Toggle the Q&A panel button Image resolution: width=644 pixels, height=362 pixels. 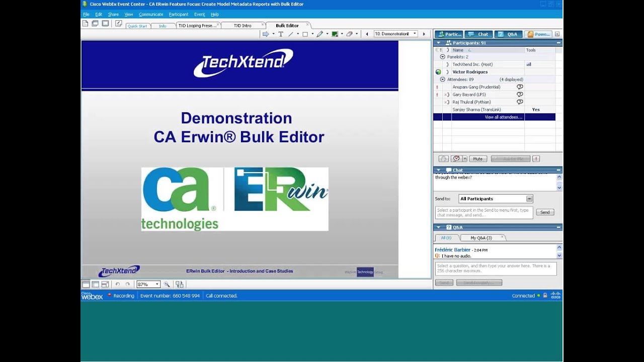coord(508,34)
